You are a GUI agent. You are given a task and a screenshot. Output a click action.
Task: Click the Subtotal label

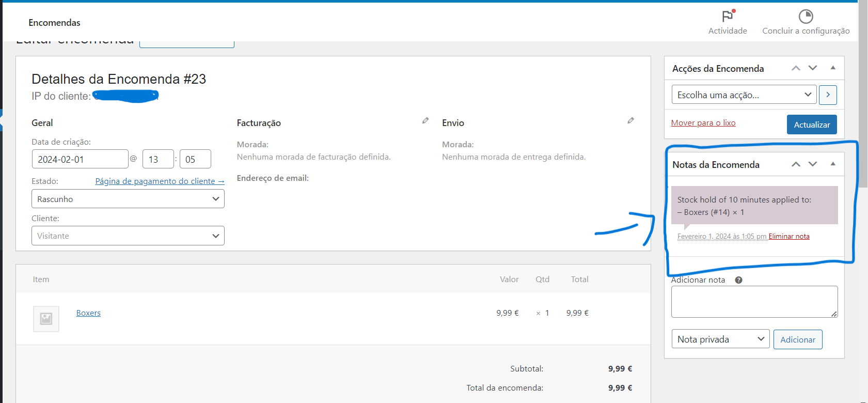(527, 368)
